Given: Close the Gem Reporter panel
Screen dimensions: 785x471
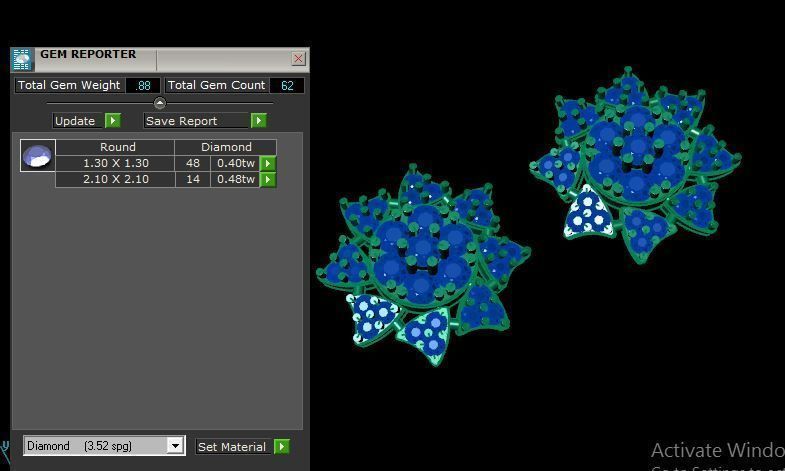Looking at the screenshot, I should 298,58.
